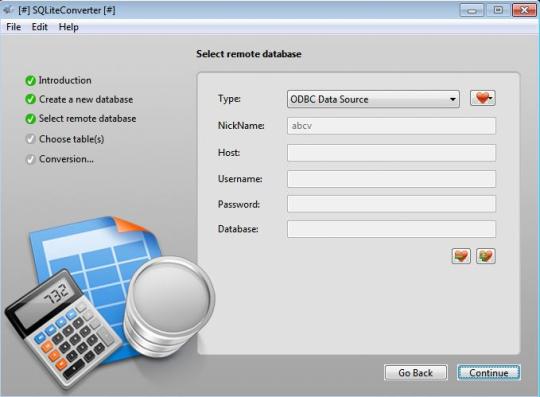Click the Continue button
This screenshot has width=540, height=397.
click(x=489, y=373)
